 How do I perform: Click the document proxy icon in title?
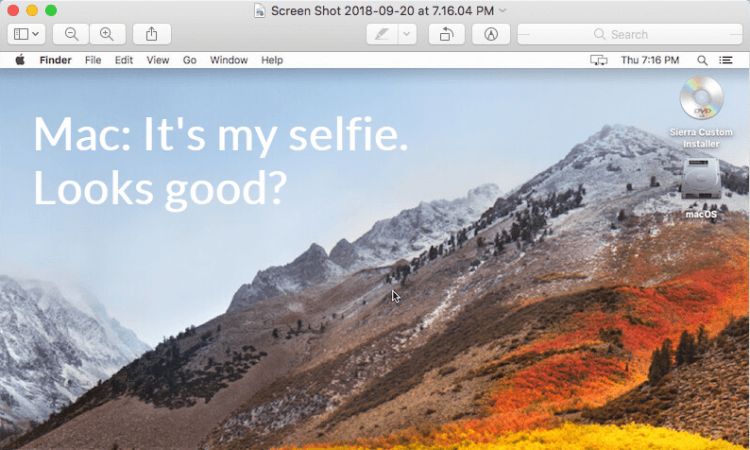click(x=260, y=11)
